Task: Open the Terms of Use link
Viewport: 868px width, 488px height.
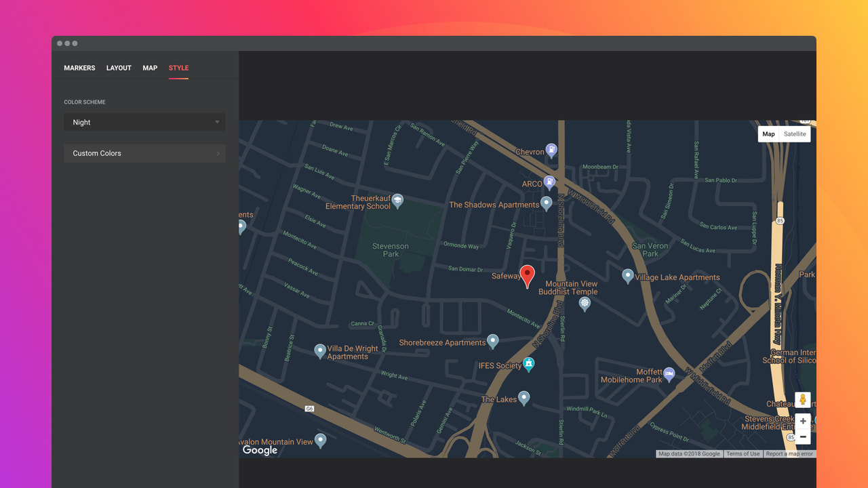Action: pos(743,453)
